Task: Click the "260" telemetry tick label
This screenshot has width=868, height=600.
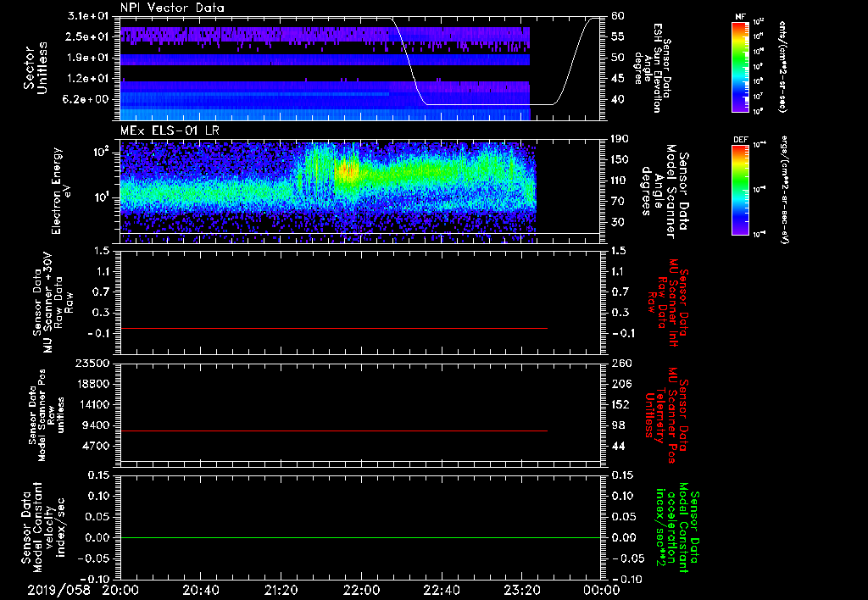Action: pyautogui.click(x=621, y=363)
